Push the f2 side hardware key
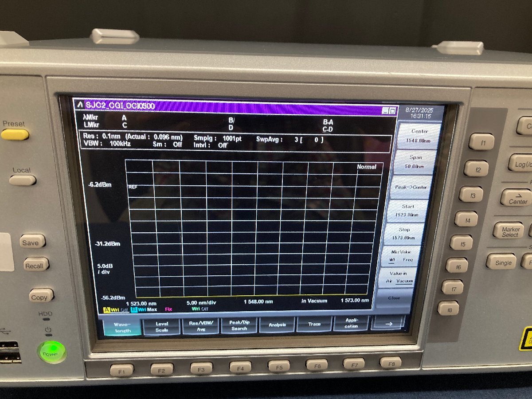The height and width of the screenshot is (399, 532). click(x=476, y=168)
